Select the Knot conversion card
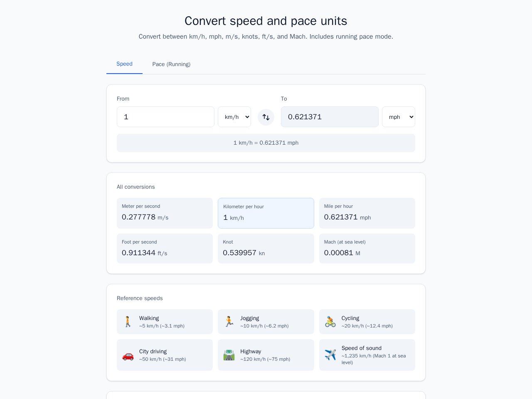 point(266,249)
